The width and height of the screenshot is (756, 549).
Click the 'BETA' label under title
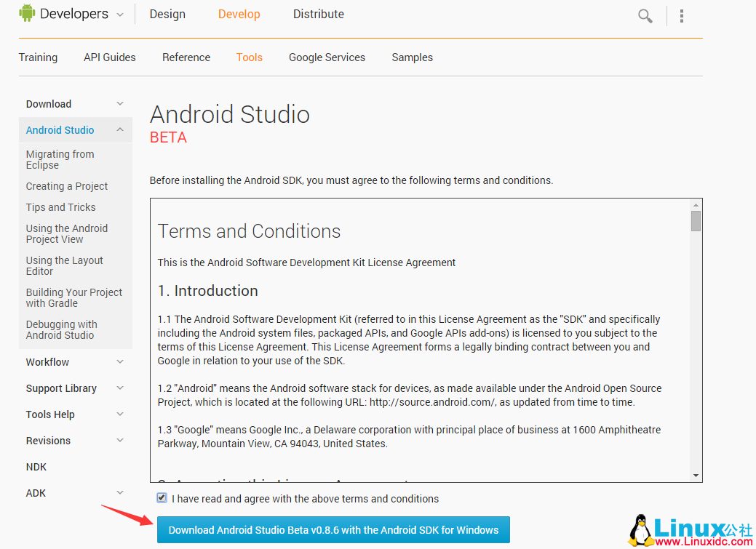click(x=168, y=137)
